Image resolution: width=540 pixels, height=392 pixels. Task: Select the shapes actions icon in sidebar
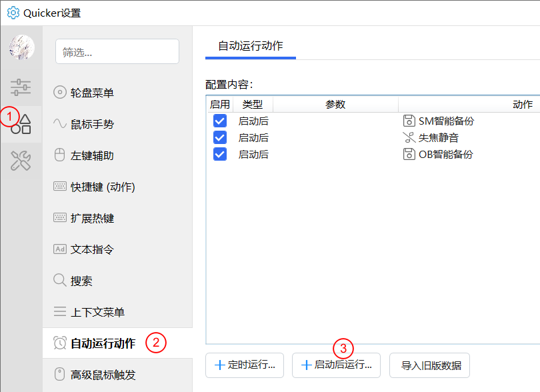[21, 125]
